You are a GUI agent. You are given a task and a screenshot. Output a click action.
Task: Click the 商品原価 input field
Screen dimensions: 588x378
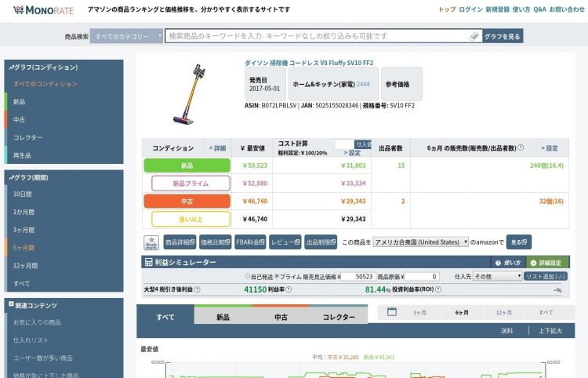click(422, 277)
